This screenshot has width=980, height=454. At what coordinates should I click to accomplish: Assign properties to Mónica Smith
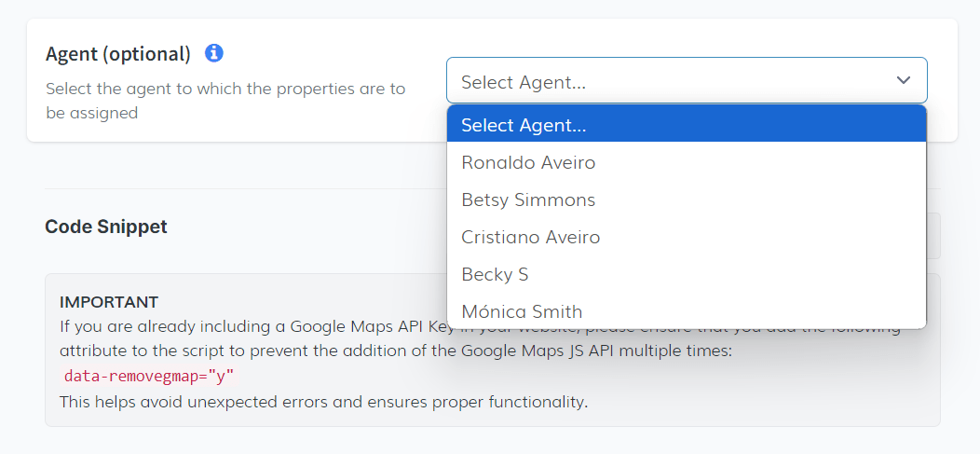(x=522, y=311)
